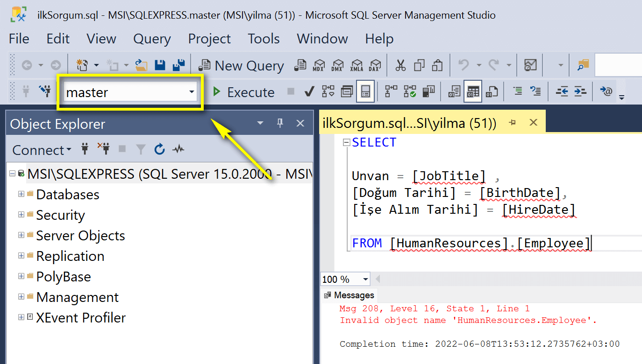
Task: Open the Edit menu
Action: pyautogui.click(x=58, y=39)
